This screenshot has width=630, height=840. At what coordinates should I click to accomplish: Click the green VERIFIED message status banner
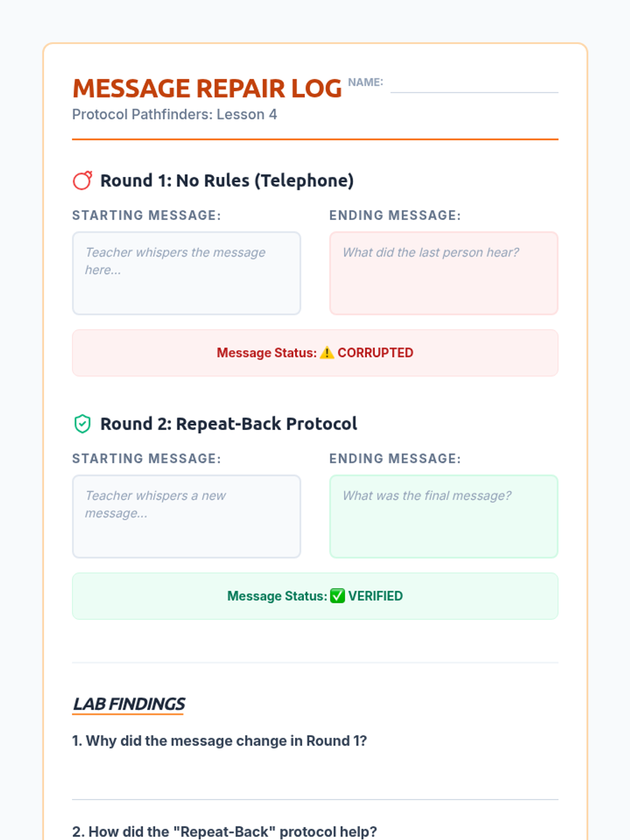[x=315, y=596]
